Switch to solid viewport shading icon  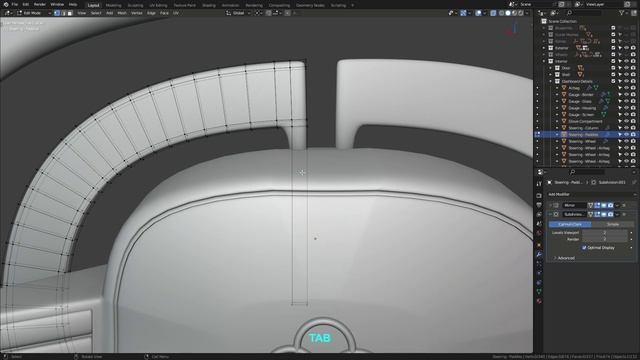(508, 13)
